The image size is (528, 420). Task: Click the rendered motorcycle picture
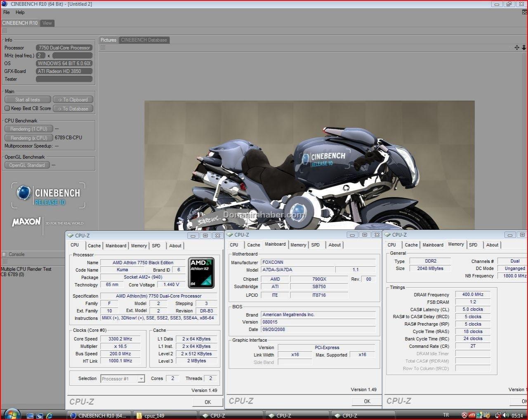click(x=309, y=165)
